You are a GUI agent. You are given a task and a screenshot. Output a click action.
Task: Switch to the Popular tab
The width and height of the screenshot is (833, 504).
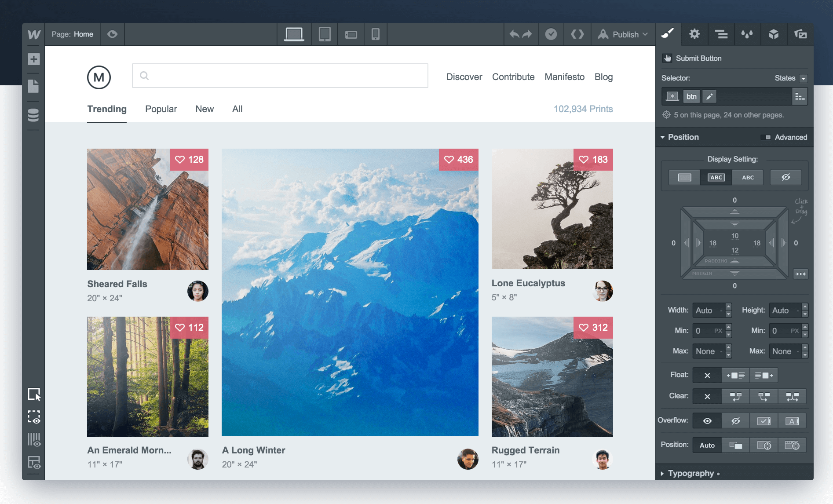pos(161,109)
